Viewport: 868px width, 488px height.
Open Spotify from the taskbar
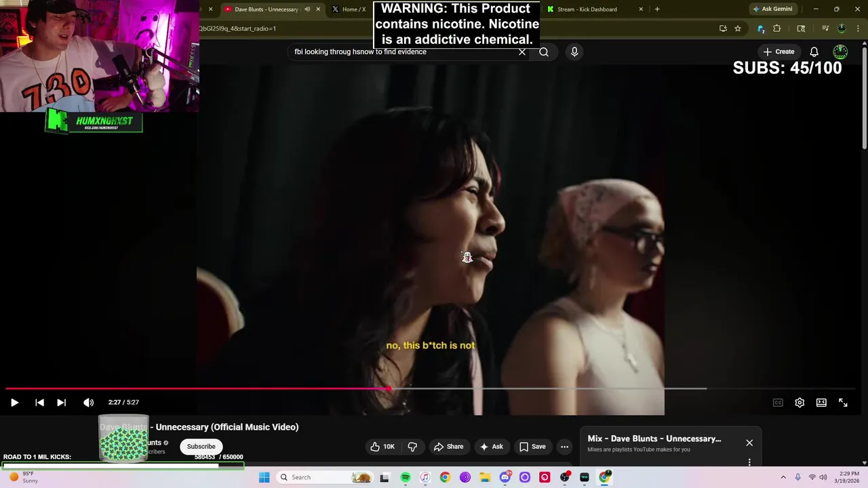(x=405, y=477)
